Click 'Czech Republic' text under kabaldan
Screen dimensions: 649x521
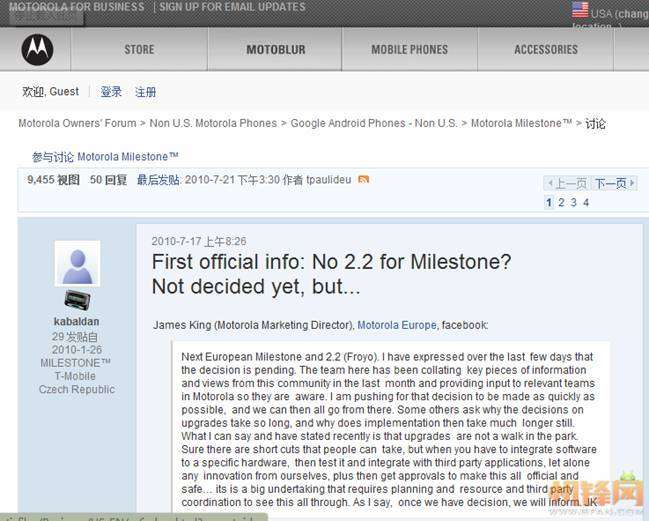[x=77, y=389]
